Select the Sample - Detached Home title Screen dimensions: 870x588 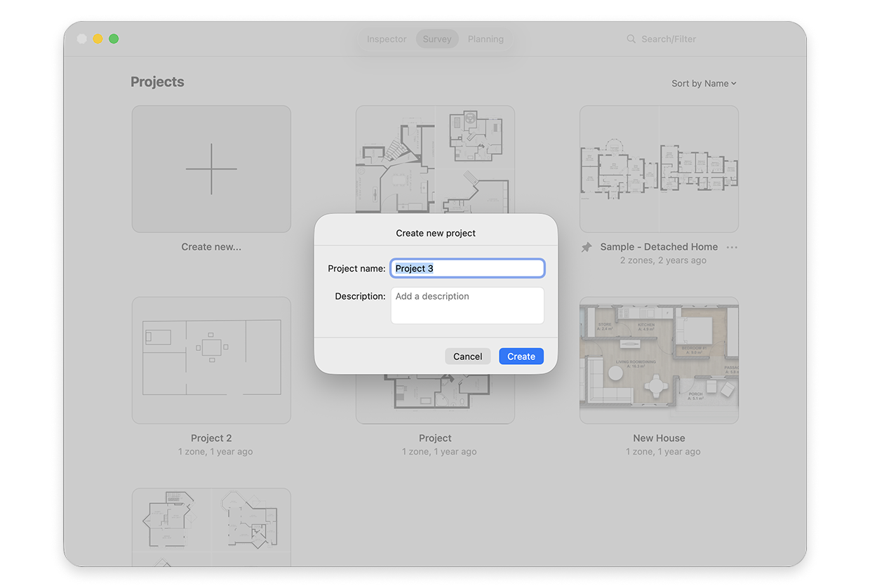click(x=659, y=247)
